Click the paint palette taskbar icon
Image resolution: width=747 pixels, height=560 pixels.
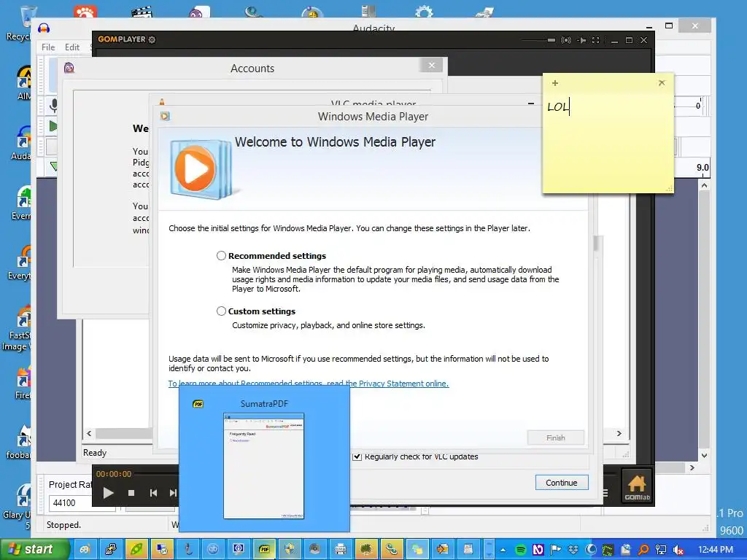click(x=85, y=550)
